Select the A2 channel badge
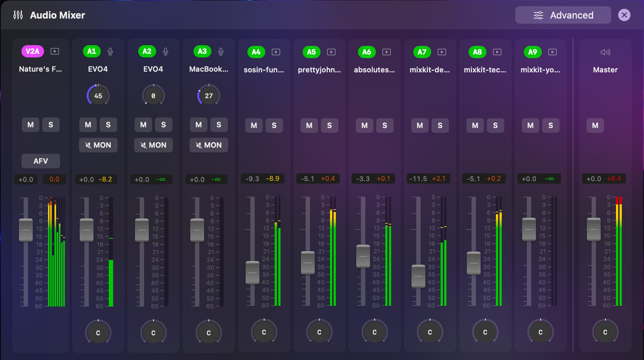Viewport: 644px width, 360px height. point(147,51)
